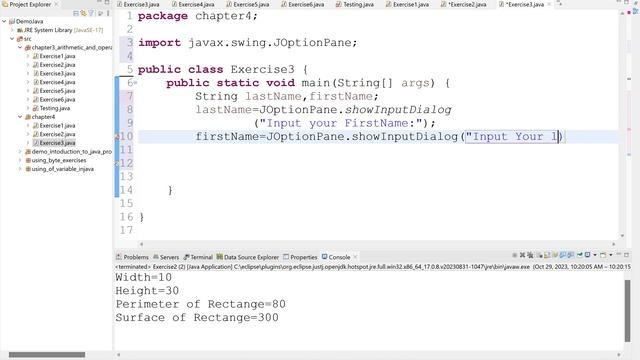This screenshot has height=360, width=640.
Task: Open Display Selected Console dropdown arrow
Action: pyautogui.click(x=595, y=255)
